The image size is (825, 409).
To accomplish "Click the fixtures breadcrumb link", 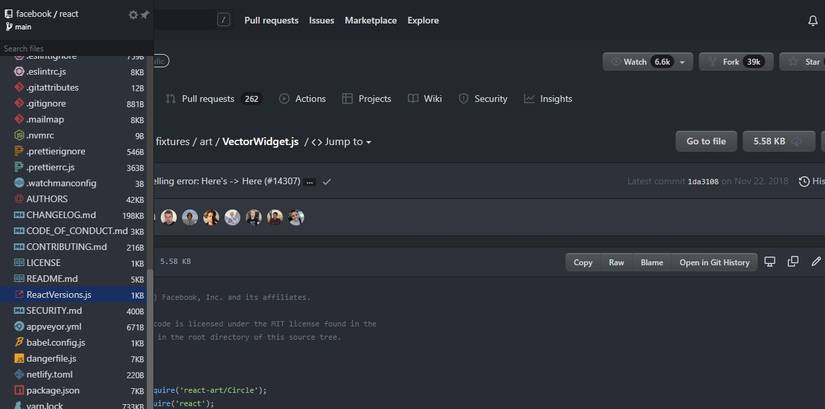I will [173, 142].
